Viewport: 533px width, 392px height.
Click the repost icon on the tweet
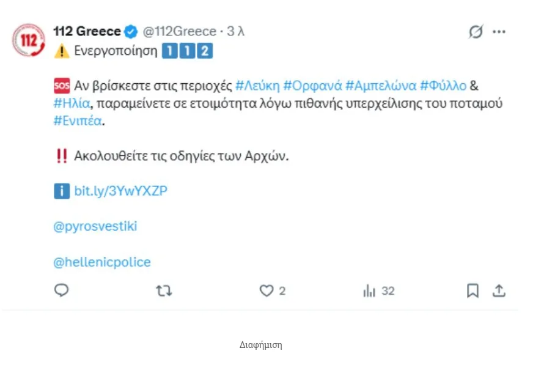pyautogui.click(x=163, y=290)
